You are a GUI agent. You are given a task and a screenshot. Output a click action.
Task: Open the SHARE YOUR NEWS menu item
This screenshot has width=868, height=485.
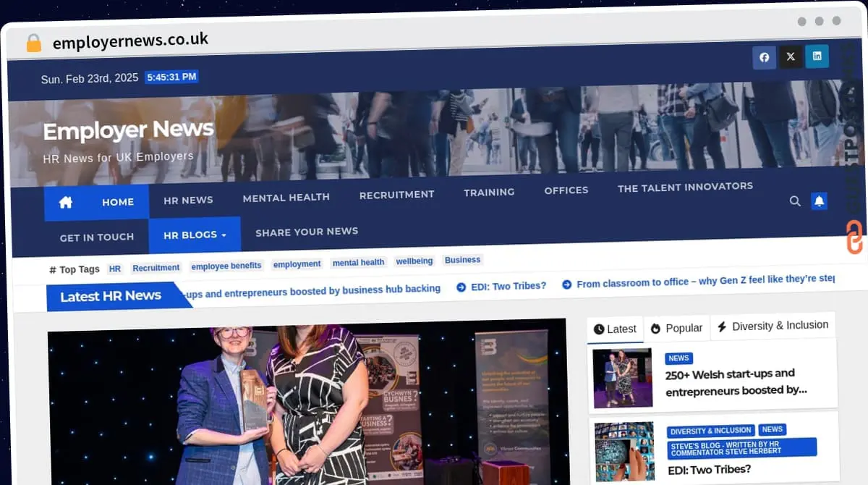pyautogui.click(x=307, y=232)
